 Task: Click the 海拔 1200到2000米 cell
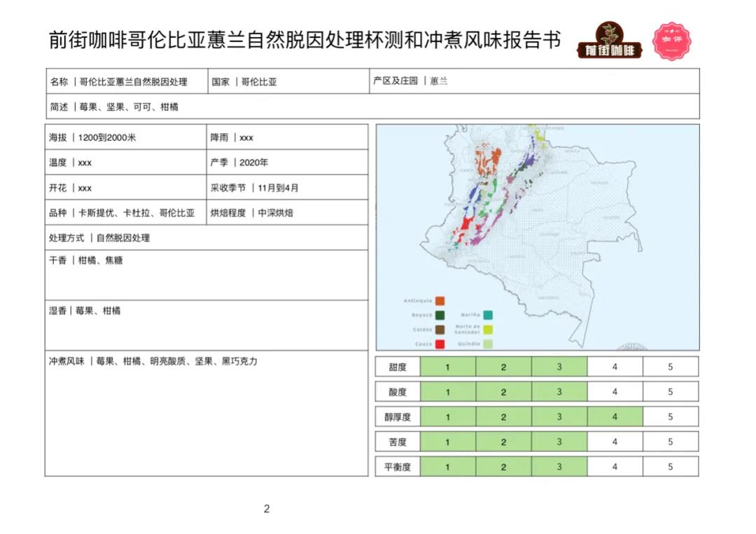[x=126, y=138]
